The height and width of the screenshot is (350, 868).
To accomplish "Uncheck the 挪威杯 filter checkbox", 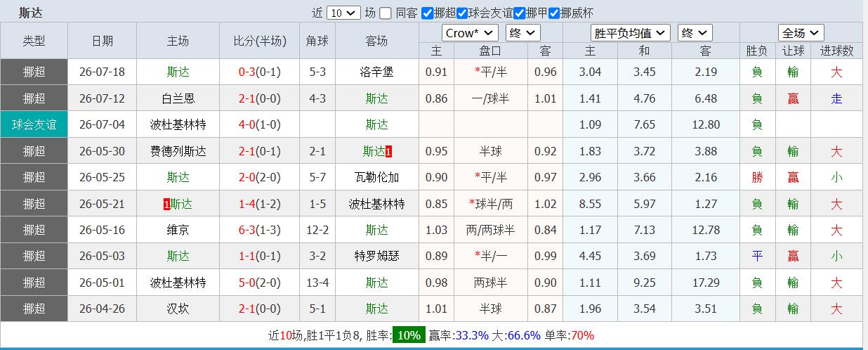I will (x=554, y=13).
